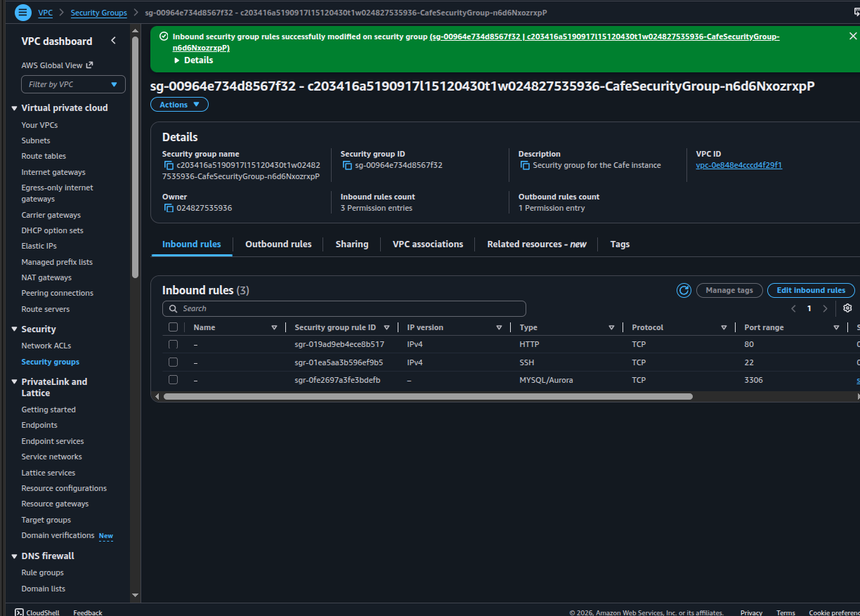The image size is (860, 616).
Task: Open Route tables in the sidebar
Action: [x=44, y=156]
